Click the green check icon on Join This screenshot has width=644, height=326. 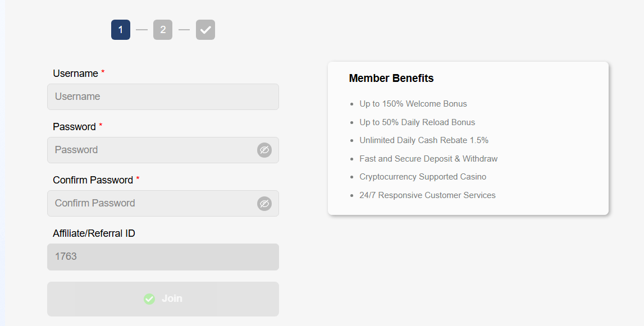tap(149, 299)
